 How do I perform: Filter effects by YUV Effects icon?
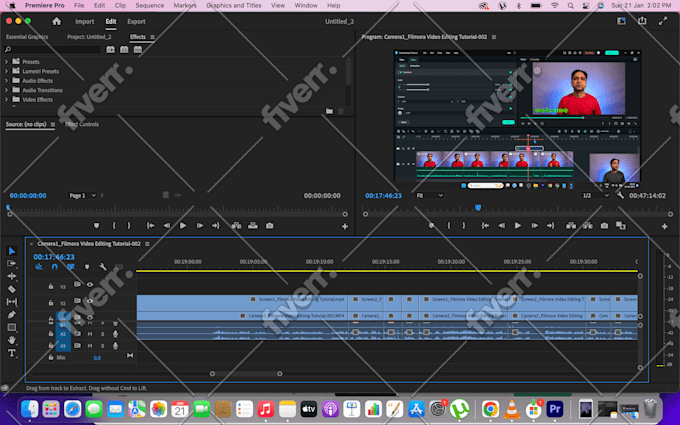pyautogui.click(x=138, y=50)
